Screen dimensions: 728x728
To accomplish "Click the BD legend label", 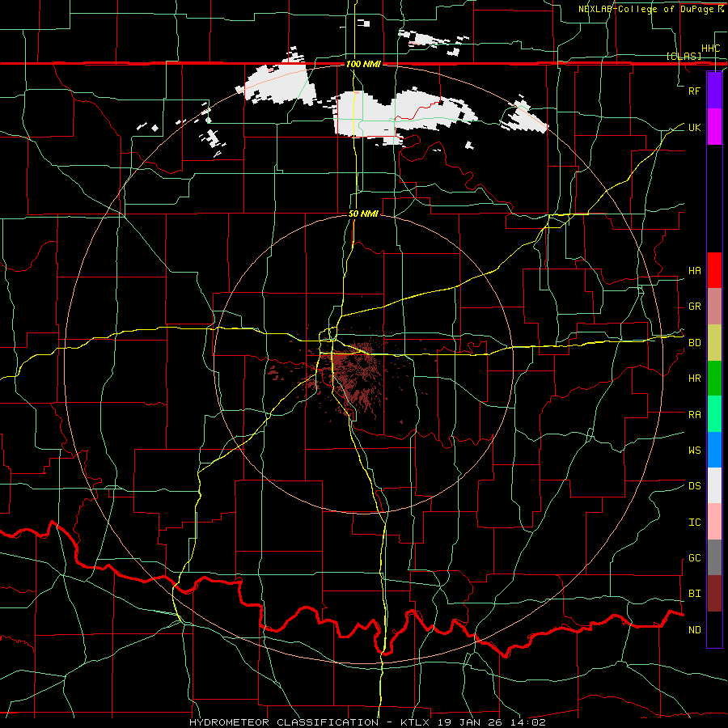I will tap(694, 343).
